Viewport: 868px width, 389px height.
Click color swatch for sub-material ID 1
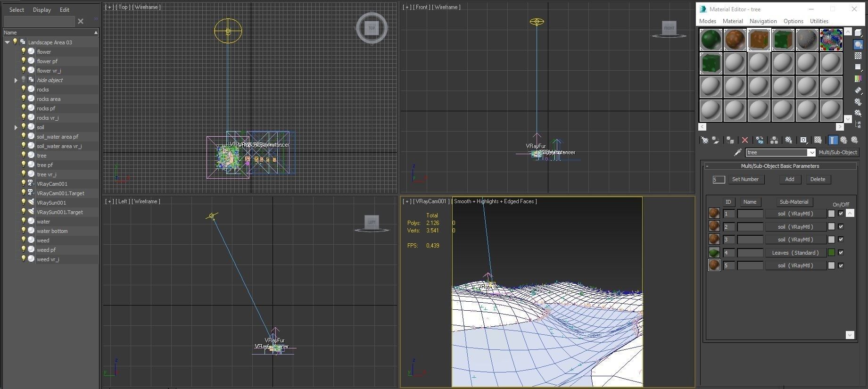[x=832, y=214]
